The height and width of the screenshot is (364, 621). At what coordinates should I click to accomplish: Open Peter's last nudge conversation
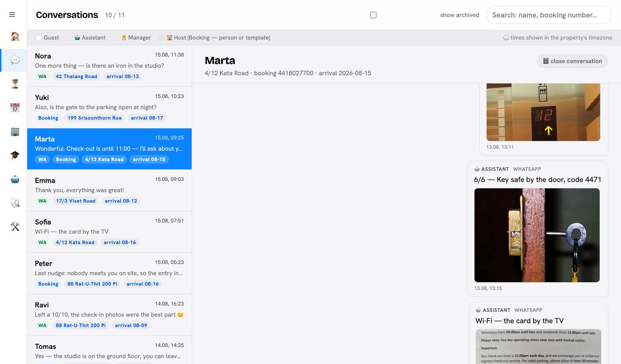tap(109, 274)
